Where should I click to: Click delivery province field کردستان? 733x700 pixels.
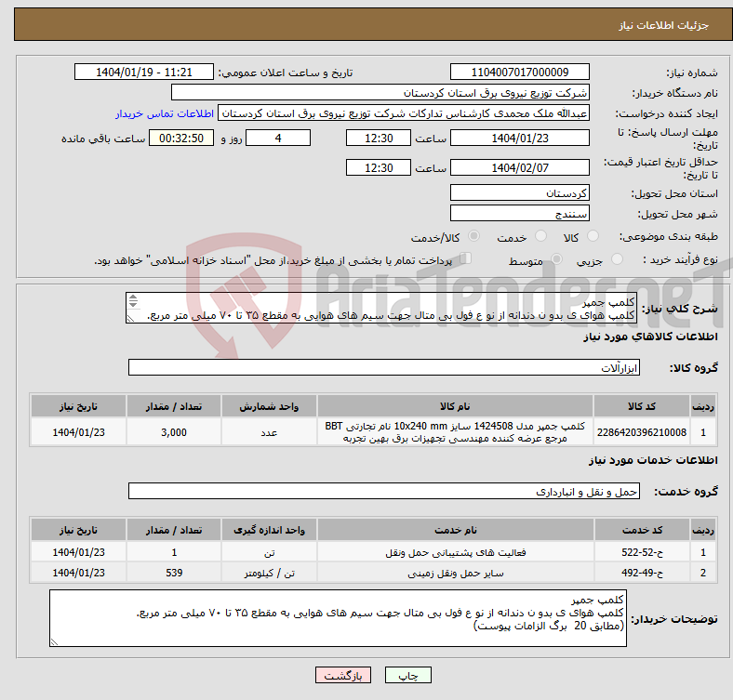(519, 193)
